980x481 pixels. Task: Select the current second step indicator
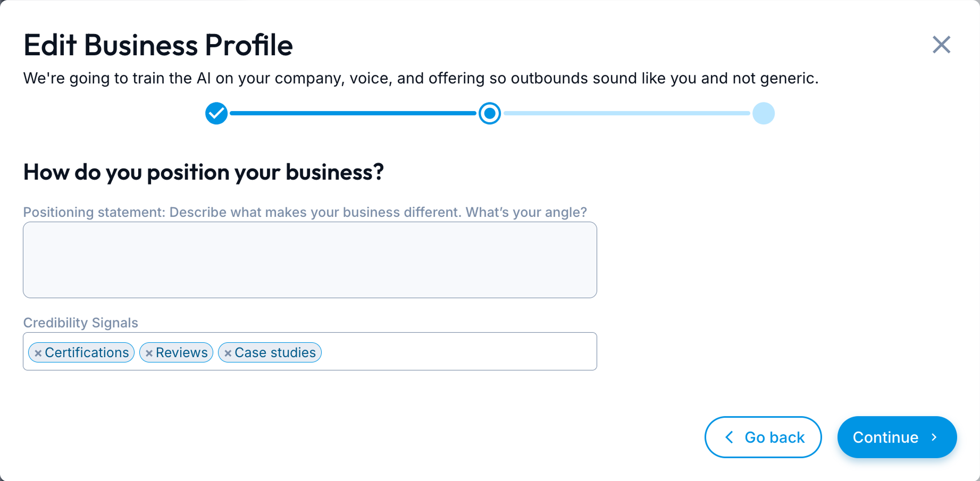490,113
